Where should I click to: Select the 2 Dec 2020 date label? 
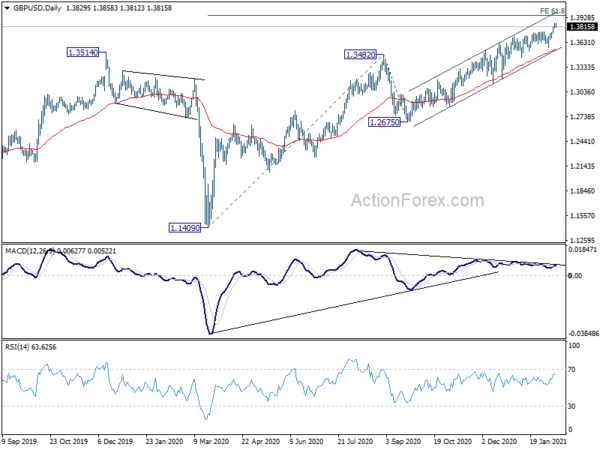click(x=499, y=442)
